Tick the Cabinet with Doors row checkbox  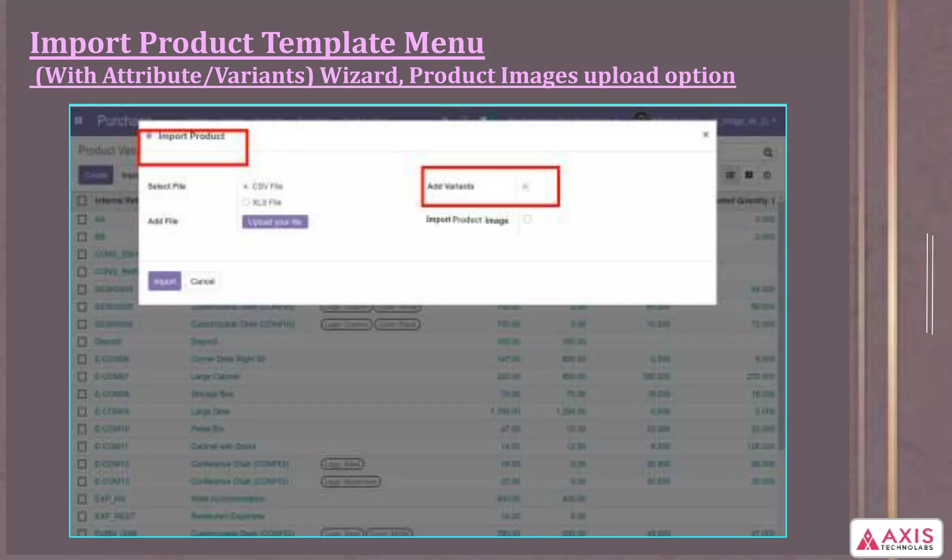[x=82, y=446]
